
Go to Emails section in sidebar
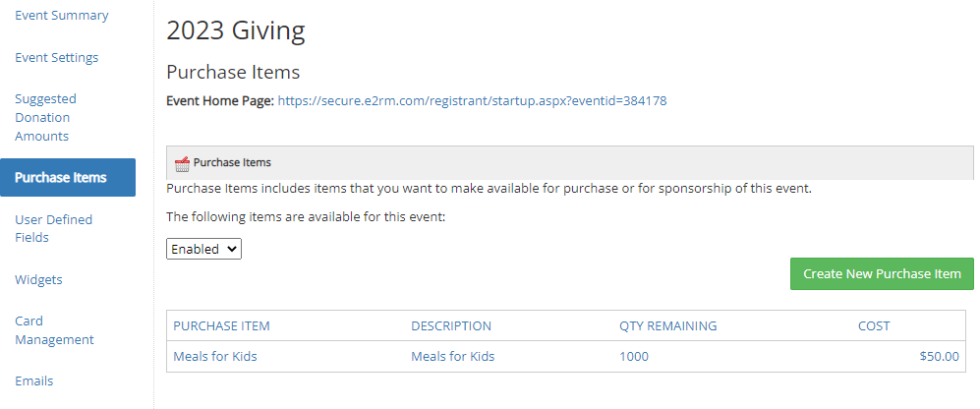pos(34,380)
